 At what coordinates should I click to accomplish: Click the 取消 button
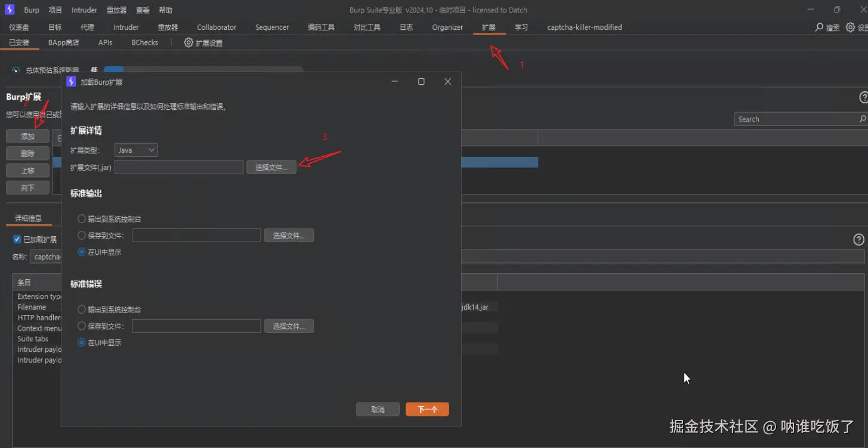click(x=378, y=409)
